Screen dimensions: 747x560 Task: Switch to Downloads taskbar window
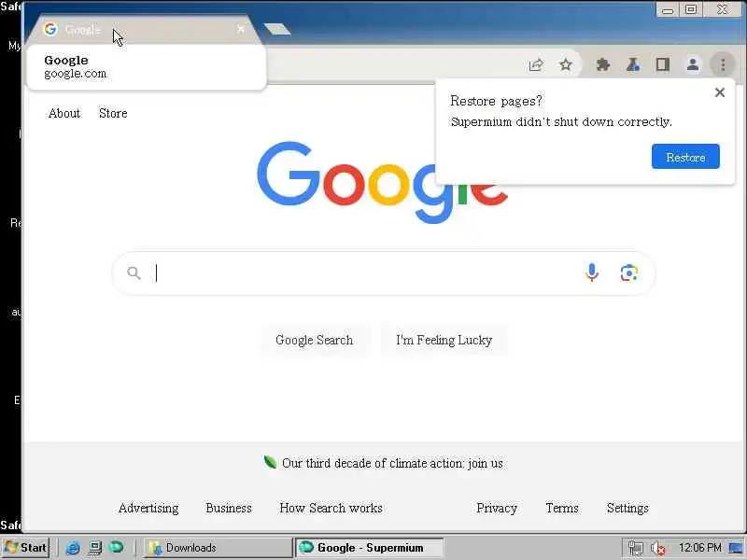(217, 548)
